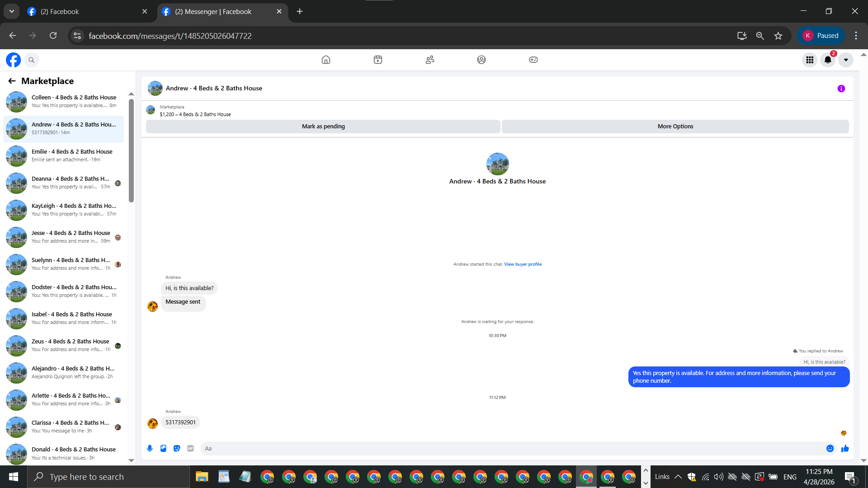
Task: Open the GIF picker icon
Action: click(190, 448)
